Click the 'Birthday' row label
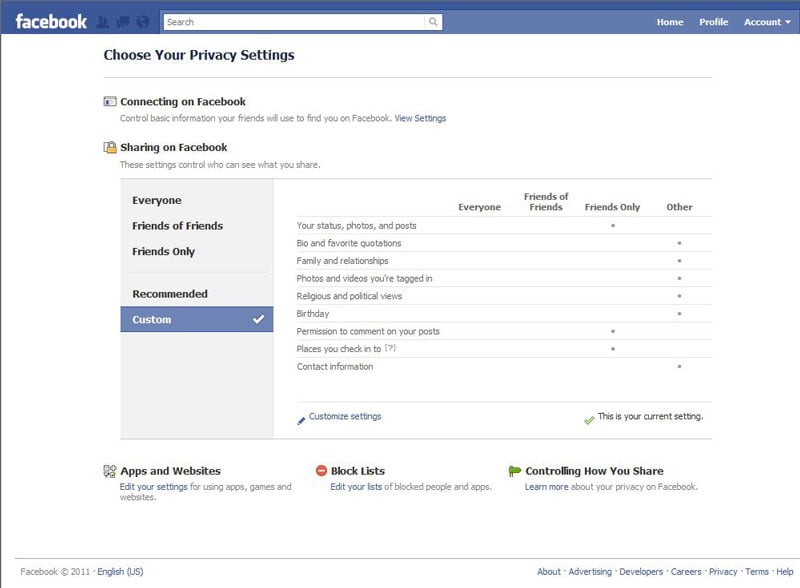The width and height of the screenshot is (800, 588). (x=313, y=313)
